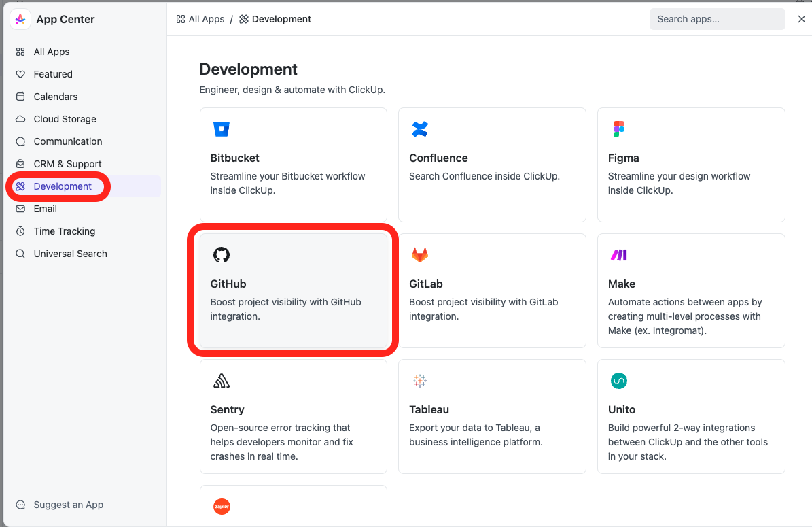Select the Zapier app icon
The height and width of the screenshot is (527, 812).
coord(221,507)
